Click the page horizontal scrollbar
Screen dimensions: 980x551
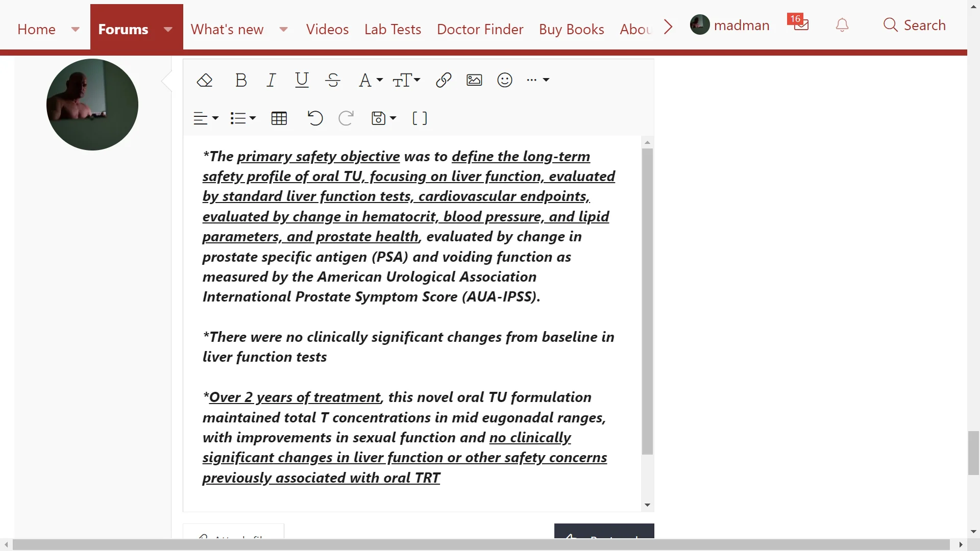click(481, 545)
